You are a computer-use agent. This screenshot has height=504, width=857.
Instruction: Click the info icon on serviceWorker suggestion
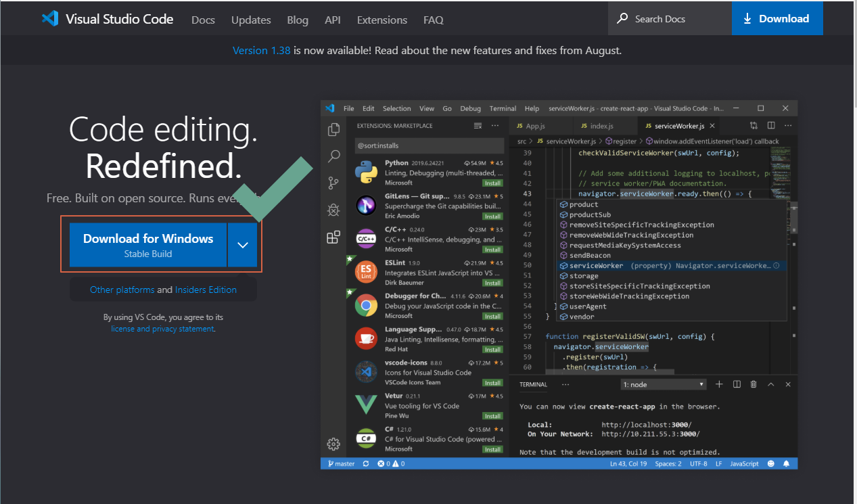click(776, 266)
